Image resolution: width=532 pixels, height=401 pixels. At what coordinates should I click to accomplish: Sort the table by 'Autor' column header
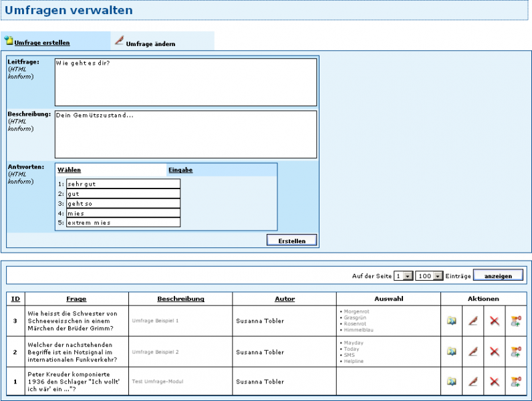(285, 299)
